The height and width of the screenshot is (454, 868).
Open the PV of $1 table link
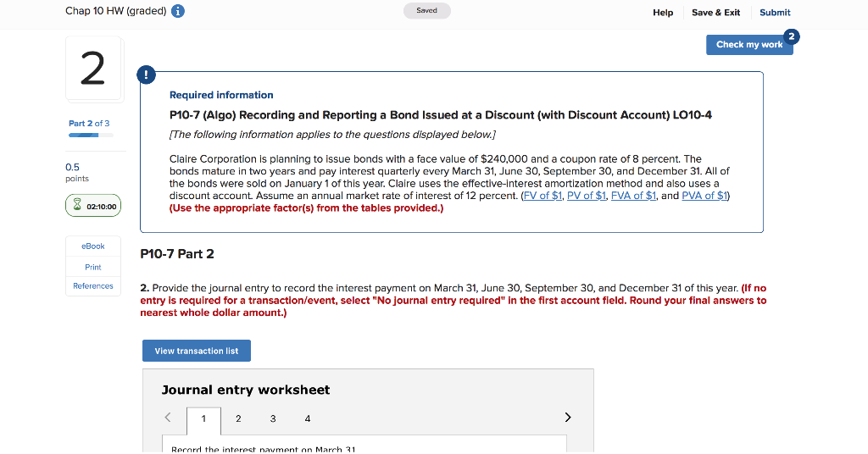[587, 196]
